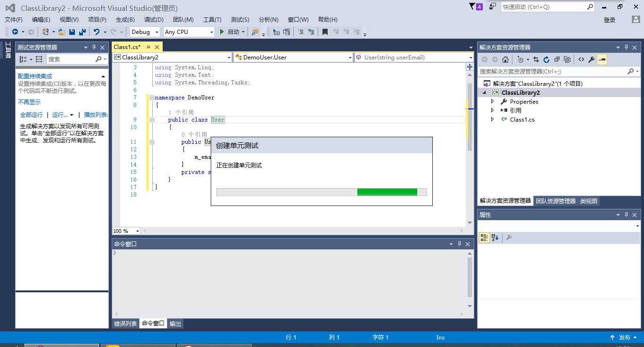Click the Uncomment selected lines icon

[x=311, y=32]
